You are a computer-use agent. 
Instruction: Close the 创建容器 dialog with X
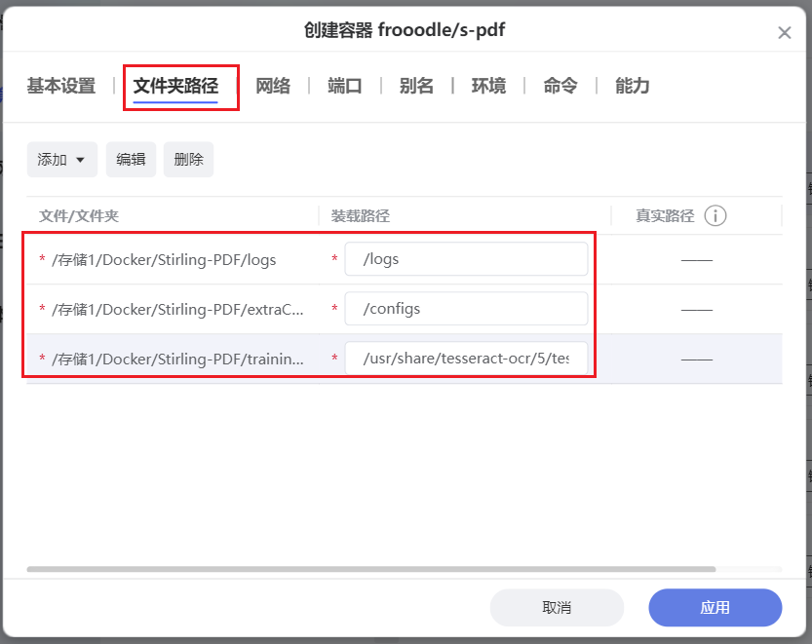coord(785,33)
